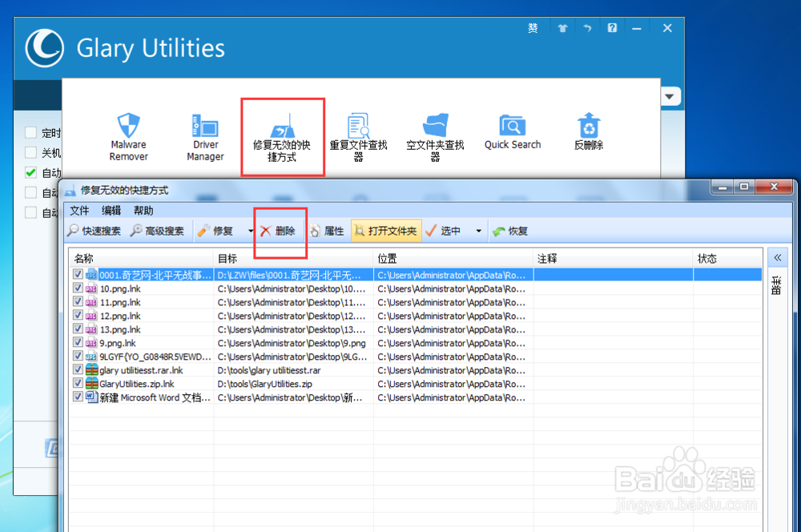Click 删除 delete toolbar button
The width and height of the screenshot is (801, 532).
coord(278,231)
